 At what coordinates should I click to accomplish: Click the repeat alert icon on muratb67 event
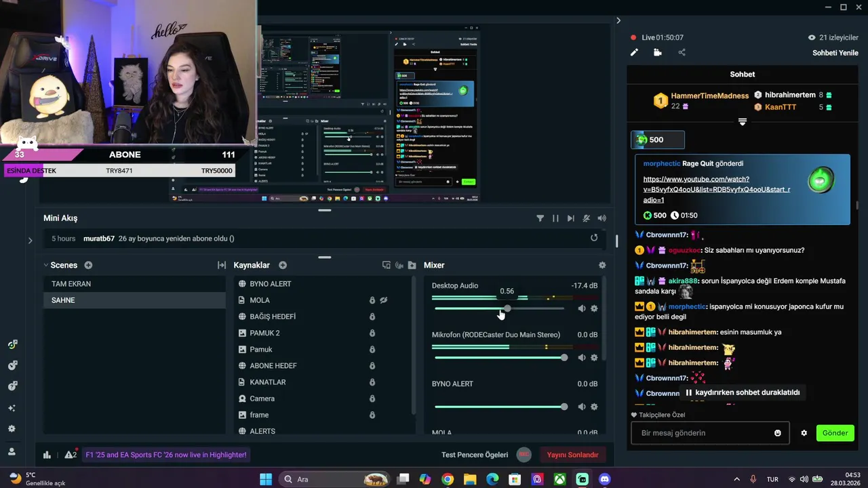pos(594,237)
